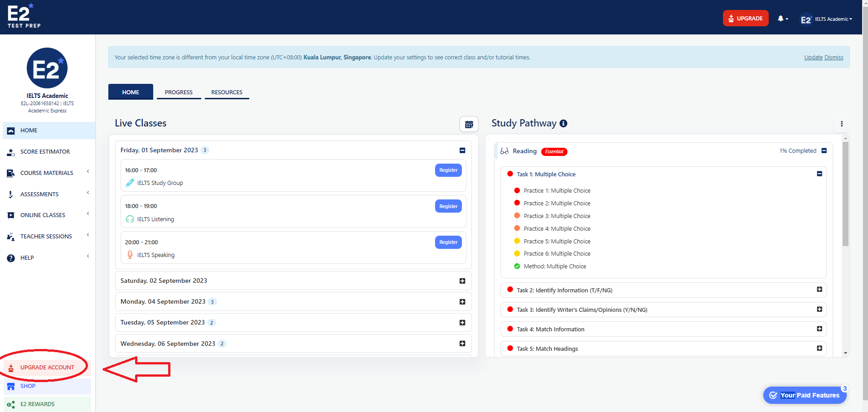This screenshot has width=868, height=412.
Task: Register for 18:00 IELTS Listening class
Action: (448, 206)
